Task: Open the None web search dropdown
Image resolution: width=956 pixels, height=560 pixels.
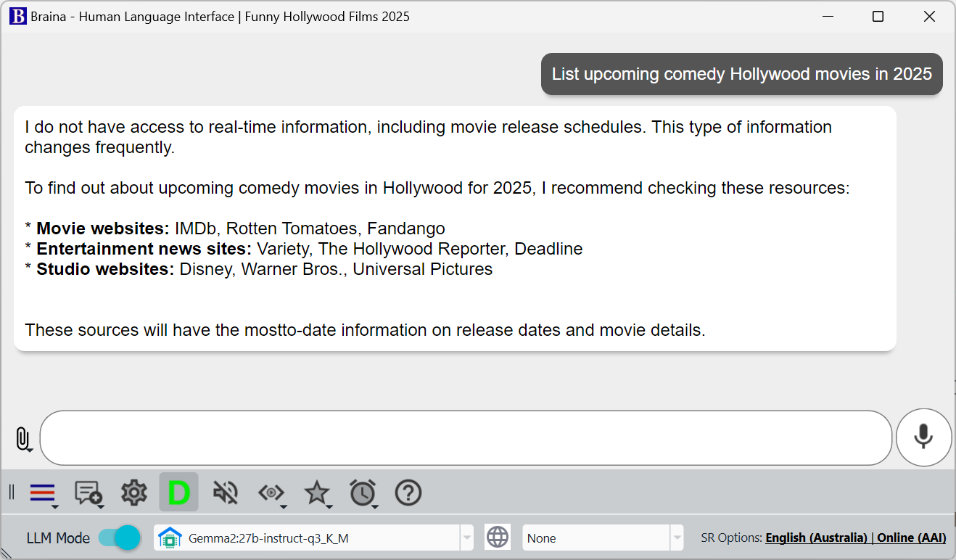Action: click(677, 538)
